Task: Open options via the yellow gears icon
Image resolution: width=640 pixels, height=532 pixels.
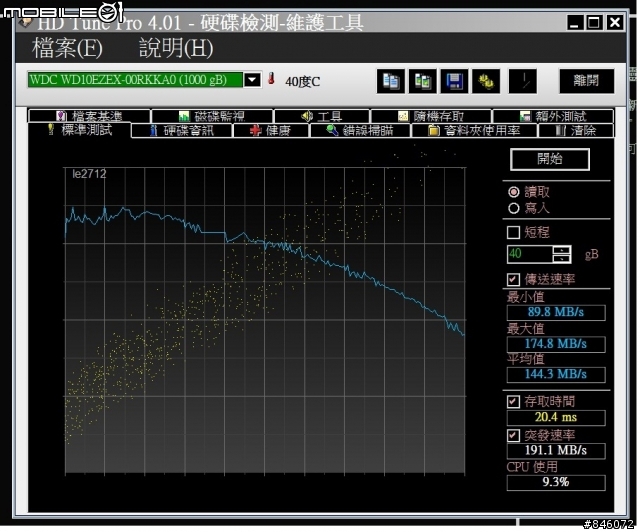Action: click(x=486, y=81)
